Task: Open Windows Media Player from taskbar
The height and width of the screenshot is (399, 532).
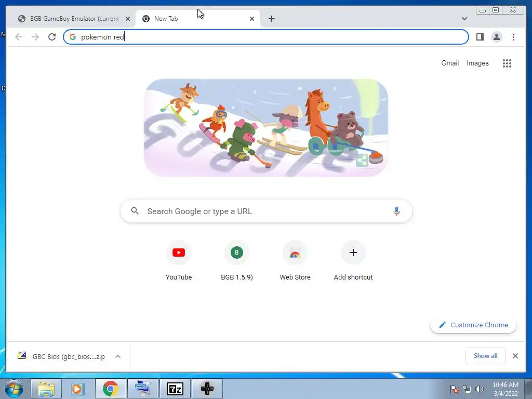Action: tap(78, 389)
